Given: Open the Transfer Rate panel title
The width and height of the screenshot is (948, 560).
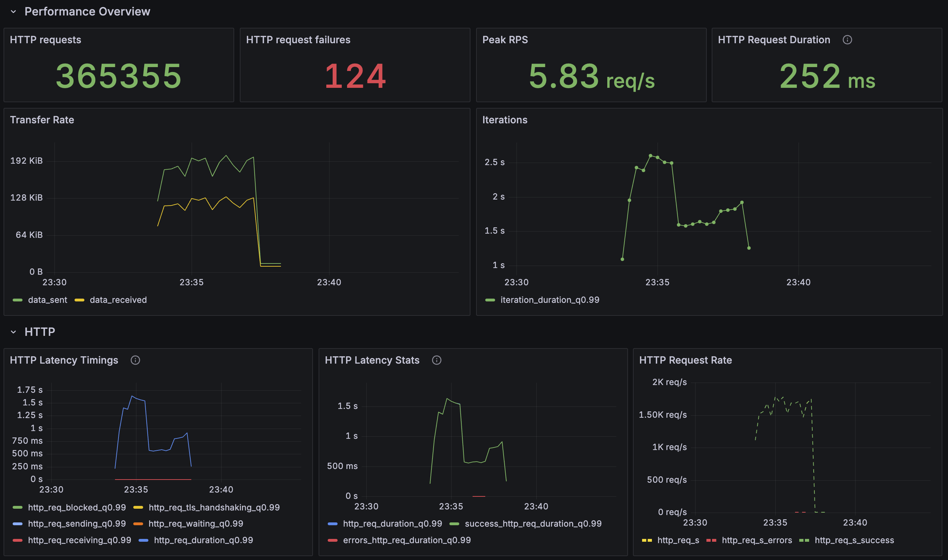Looking at the screenshot, I should coord(42,119).
